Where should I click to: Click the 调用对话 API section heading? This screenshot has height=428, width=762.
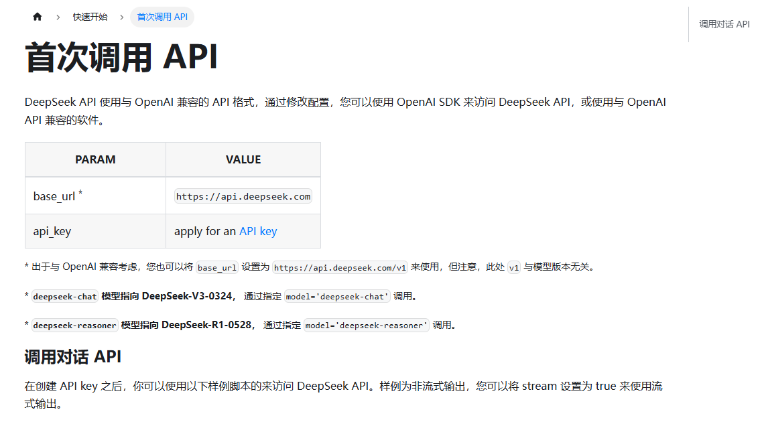(73, 357)
